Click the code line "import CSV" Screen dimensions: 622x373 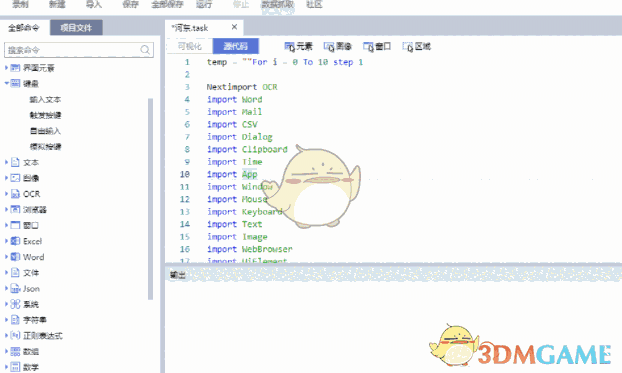pos(232,124)
